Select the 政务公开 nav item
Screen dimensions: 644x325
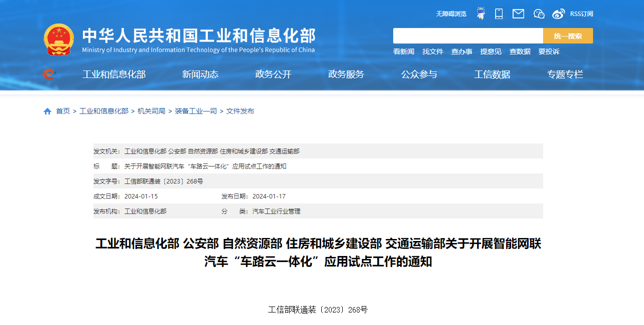tap(273, 74)
